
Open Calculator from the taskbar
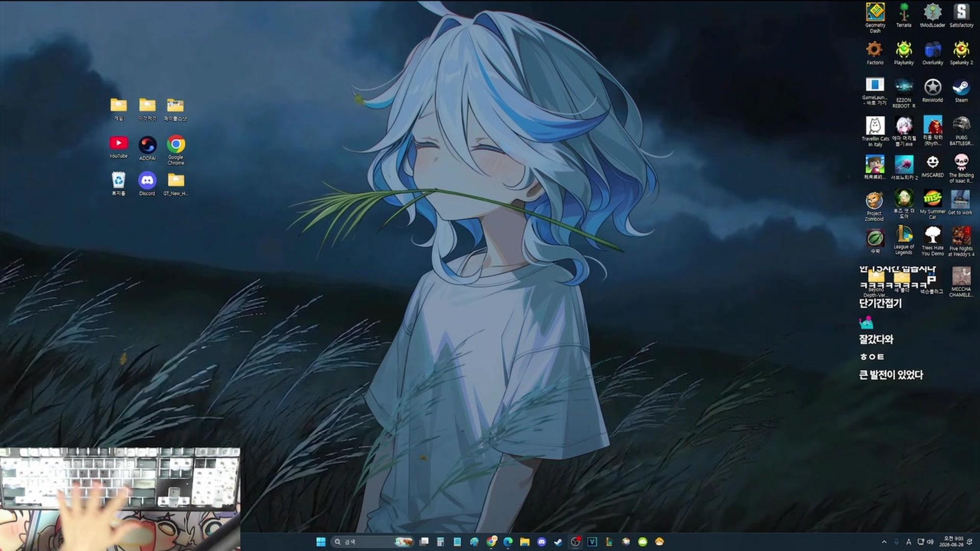pos(440,542)
